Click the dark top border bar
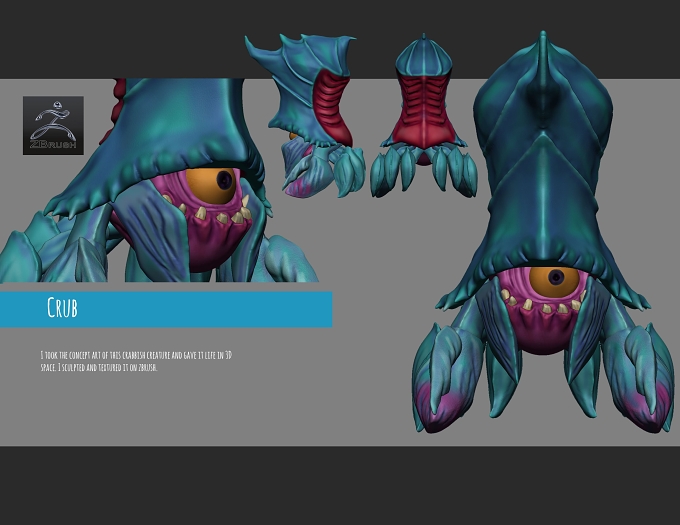 coord(340,39)
